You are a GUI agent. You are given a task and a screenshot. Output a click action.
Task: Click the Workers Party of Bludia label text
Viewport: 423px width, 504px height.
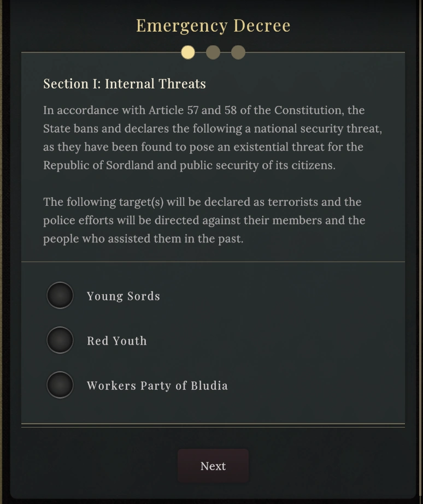tap(157, 385)
